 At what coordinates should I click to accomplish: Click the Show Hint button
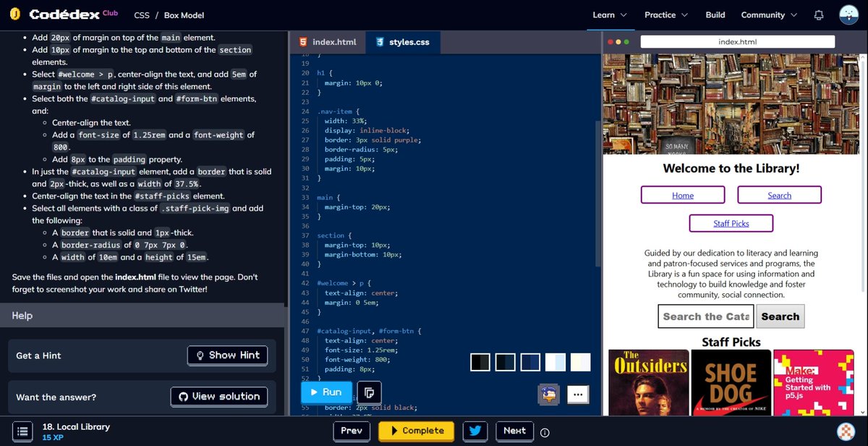point(227,355)
